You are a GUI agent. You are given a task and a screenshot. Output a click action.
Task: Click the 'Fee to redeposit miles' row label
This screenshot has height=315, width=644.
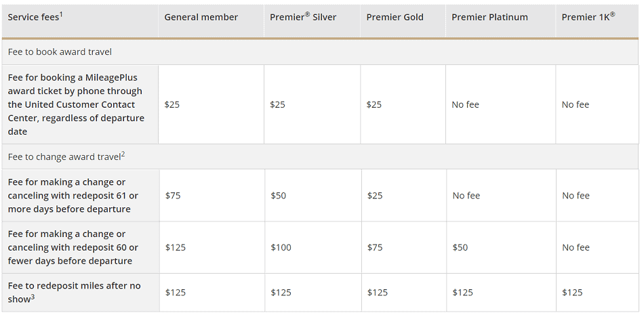coord(75,292)
